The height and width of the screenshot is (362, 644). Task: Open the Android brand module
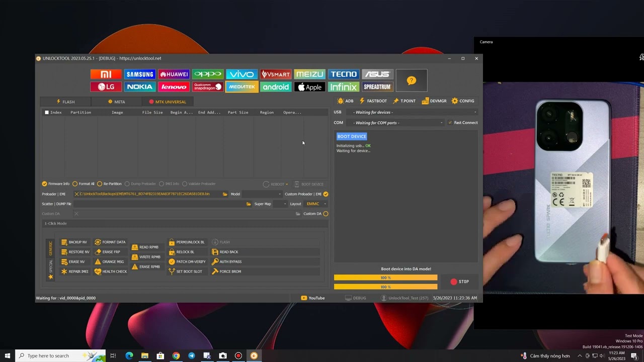(276, 87)
